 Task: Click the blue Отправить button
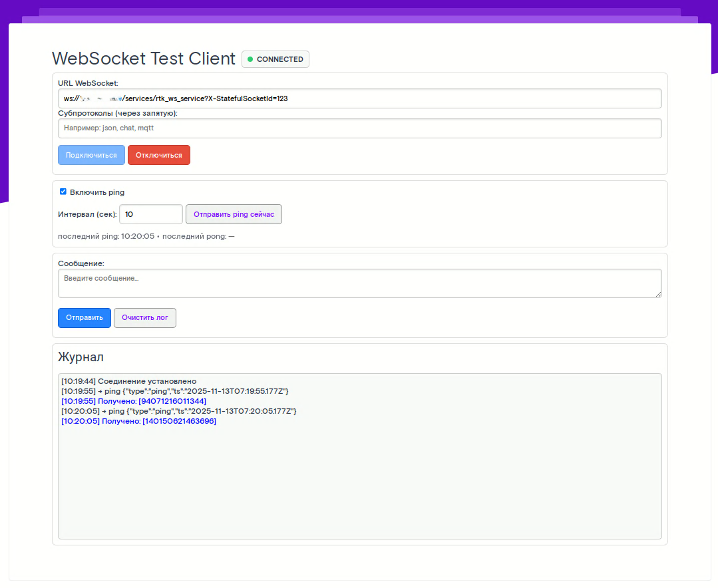(85, 318)
